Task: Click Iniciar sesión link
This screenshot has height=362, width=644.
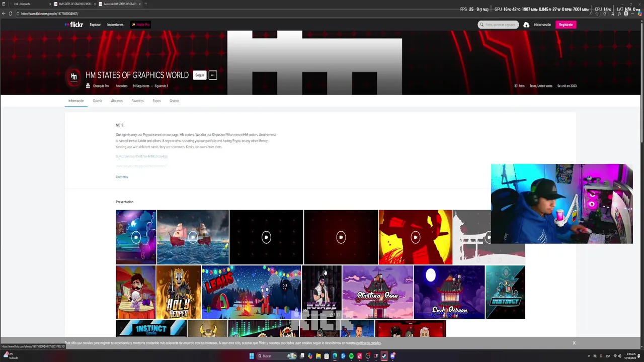Action: [x=542, y=25]
